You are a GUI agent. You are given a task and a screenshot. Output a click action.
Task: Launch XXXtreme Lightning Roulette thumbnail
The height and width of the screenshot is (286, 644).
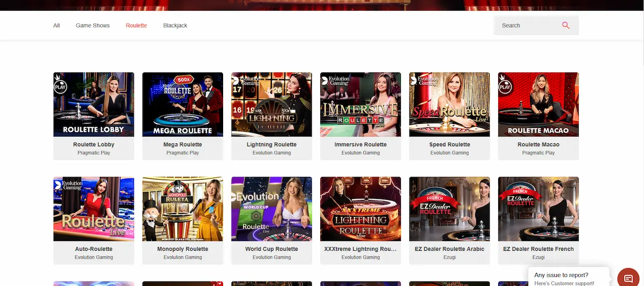(361, 209)
